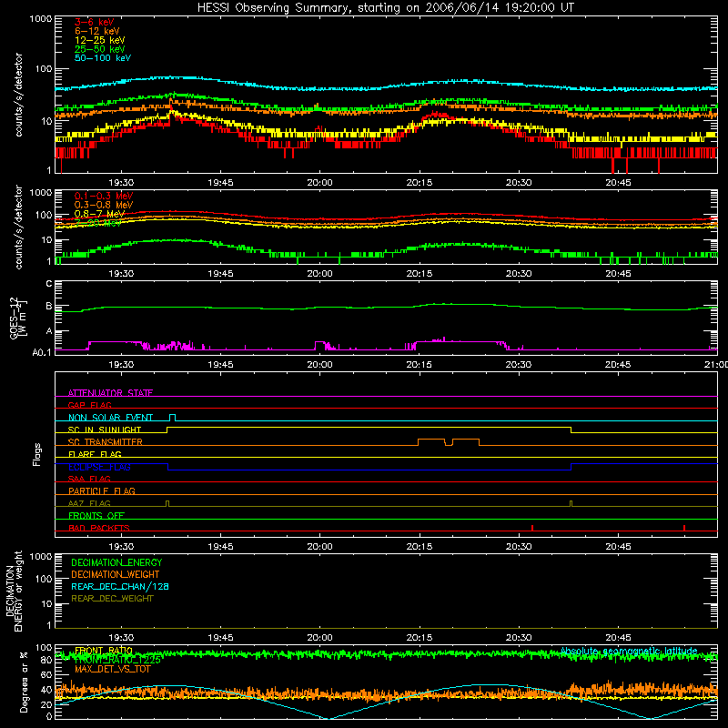Click the last BAD_PACKETS red tick after 20:45
The width and height of the screenshot is (728, 728).
pos(684,528)
